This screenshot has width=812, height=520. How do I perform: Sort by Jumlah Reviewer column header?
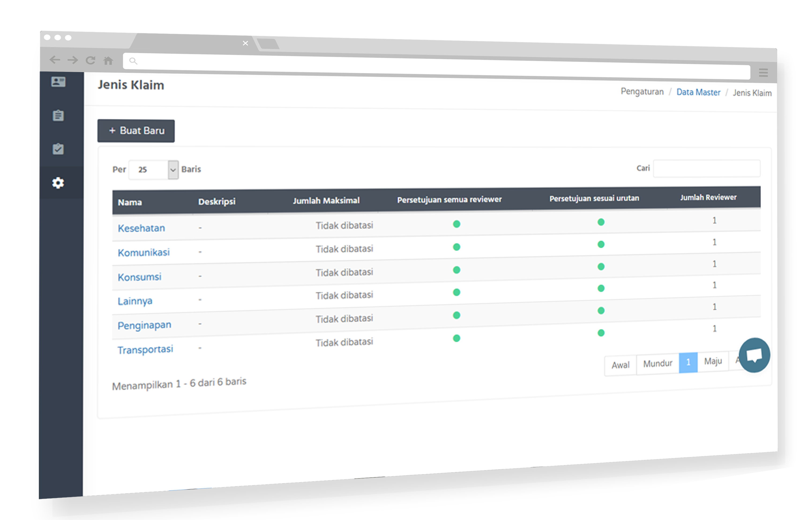click(708, 197)
